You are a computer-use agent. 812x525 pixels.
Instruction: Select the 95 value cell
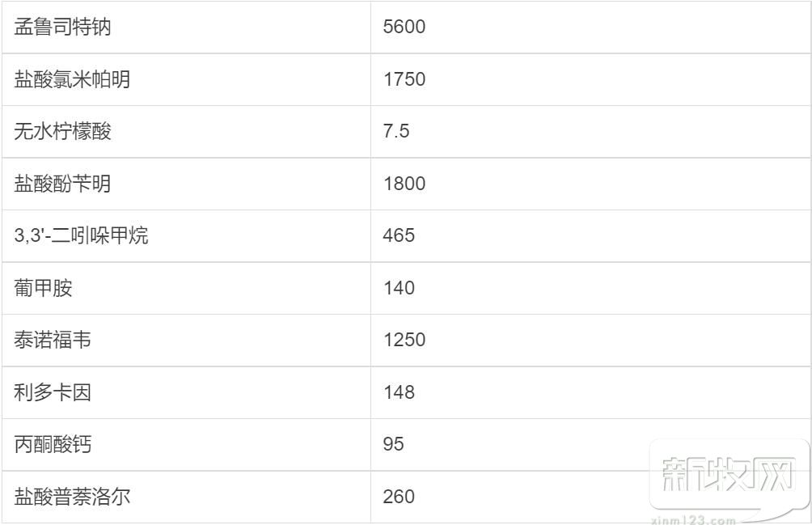[x=590, y=444]
